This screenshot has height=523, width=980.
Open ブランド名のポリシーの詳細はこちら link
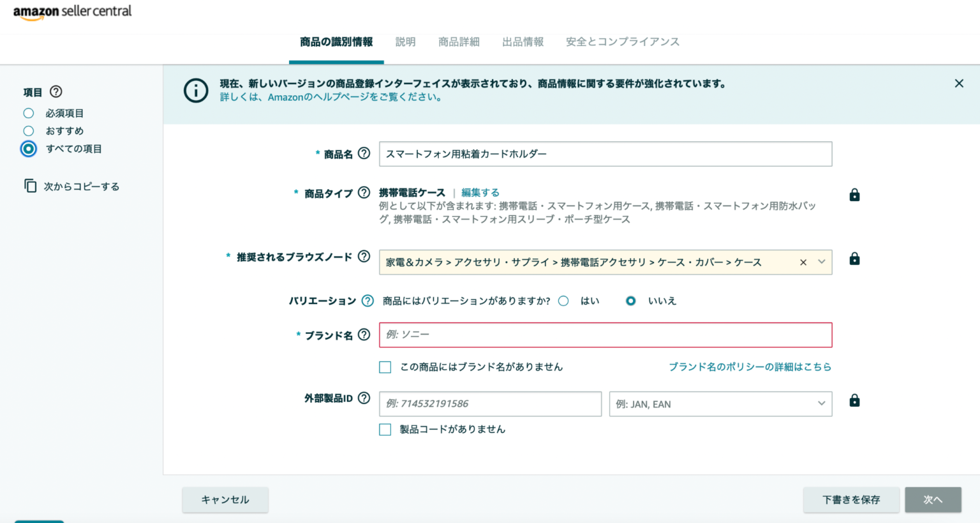coord(750,367)
